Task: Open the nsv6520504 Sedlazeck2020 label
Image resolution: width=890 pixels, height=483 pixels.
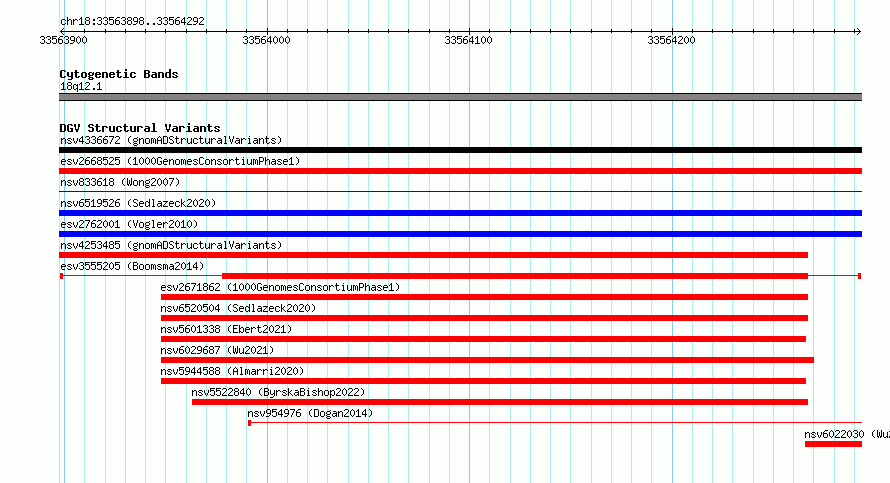Action: pyautogui.click(x=238, y=308)
